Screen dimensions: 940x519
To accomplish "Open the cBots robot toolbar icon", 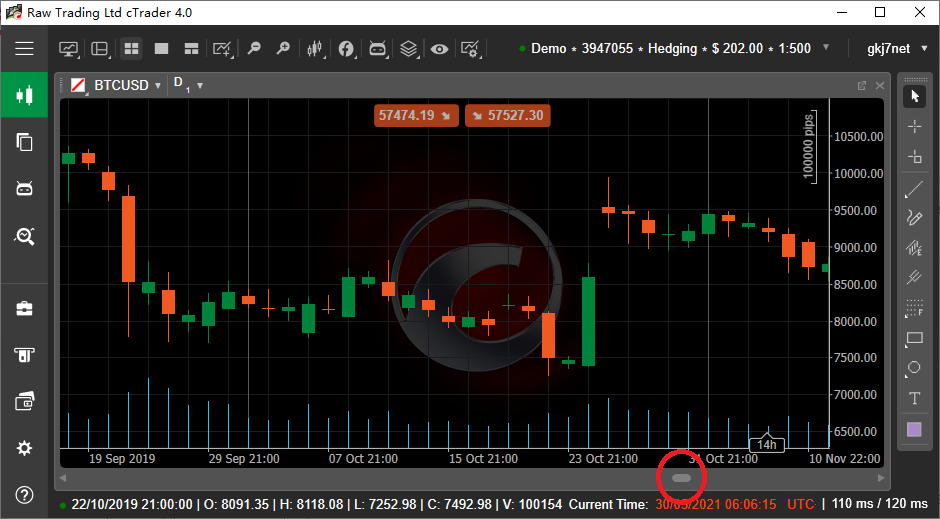I will point(378,49).
